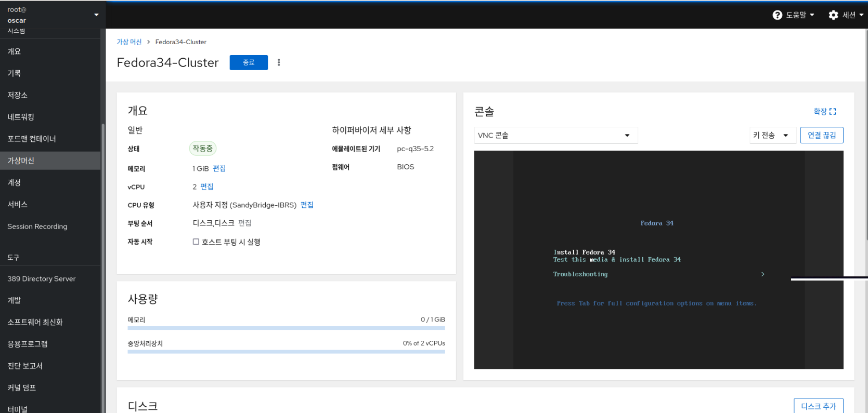The height and width of the screenshot is (413, 868).
Task: Open 응용프로그램 page
Action: pyautogui.click(x=50, y=344)
